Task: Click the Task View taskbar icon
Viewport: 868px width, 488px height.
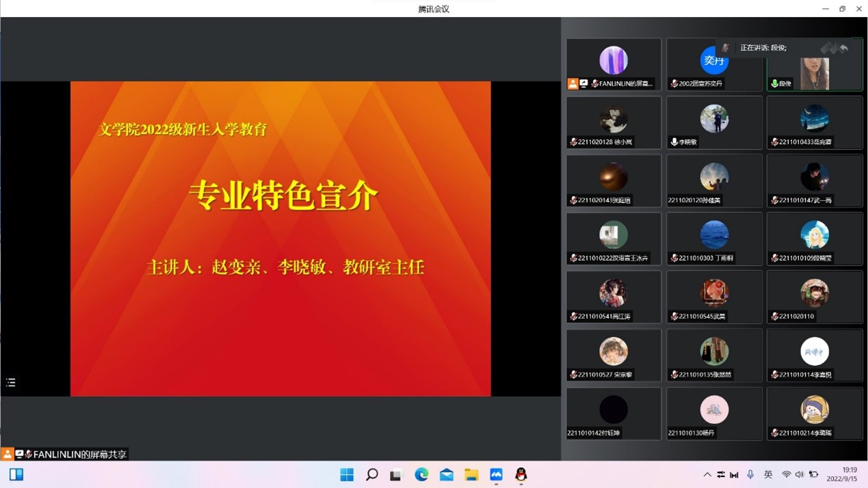Action: (396, 475)
